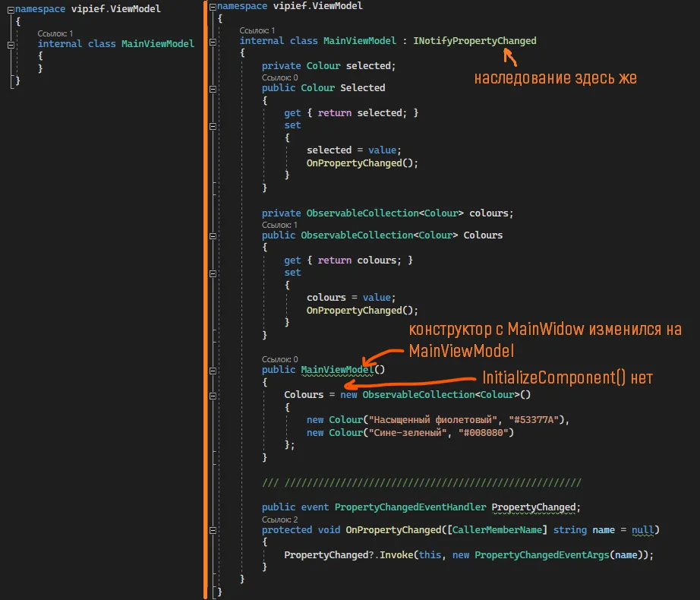The image size is (700, 600).
Task: Collapse the namespace block in the left code pane
Action: tap(11, 10)
